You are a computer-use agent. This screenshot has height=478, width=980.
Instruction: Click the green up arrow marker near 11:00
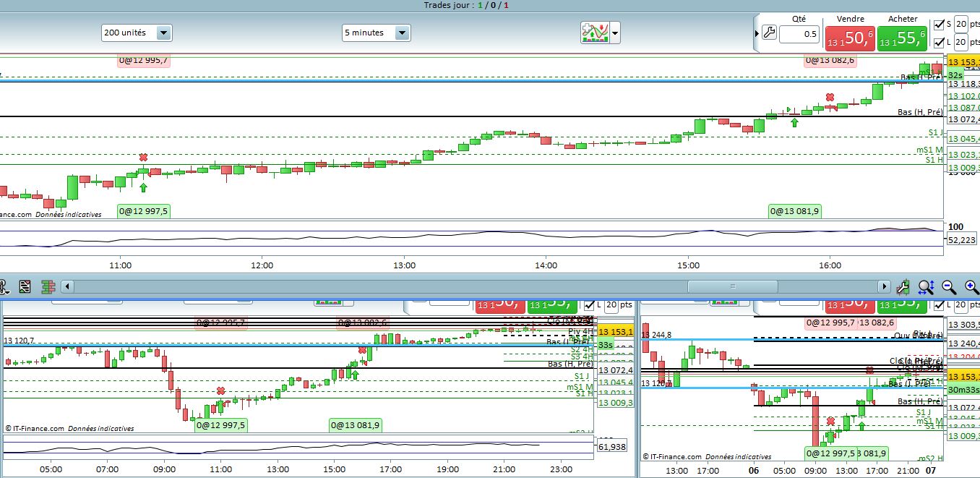tap(143, 187)
